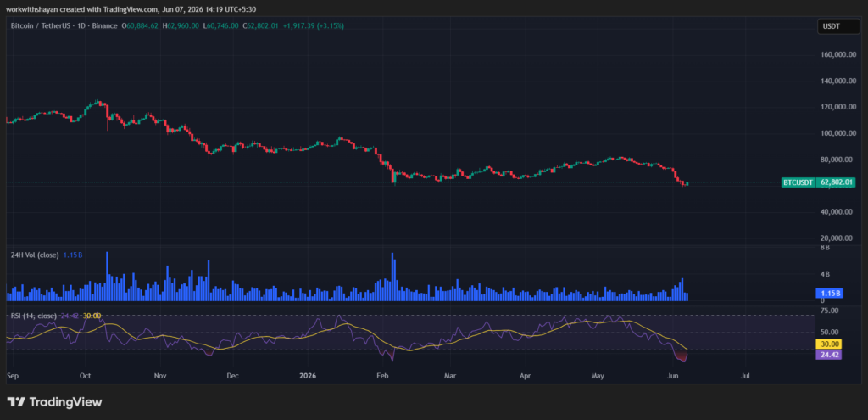The width and height of the screenshot is (868, 420).
Task: Click the 24H Vol (close) legend
Action: 34,255
